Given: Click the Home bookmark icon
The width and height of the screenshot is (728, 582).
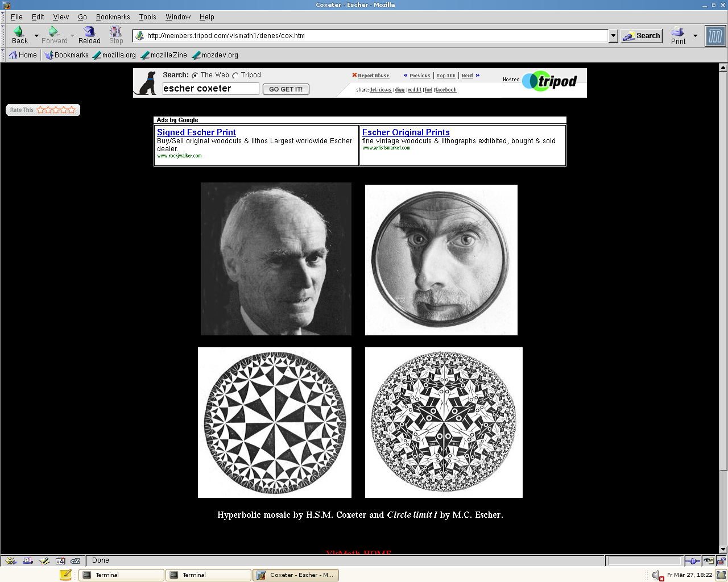Looking at the screenshot, I should point(13,55).
